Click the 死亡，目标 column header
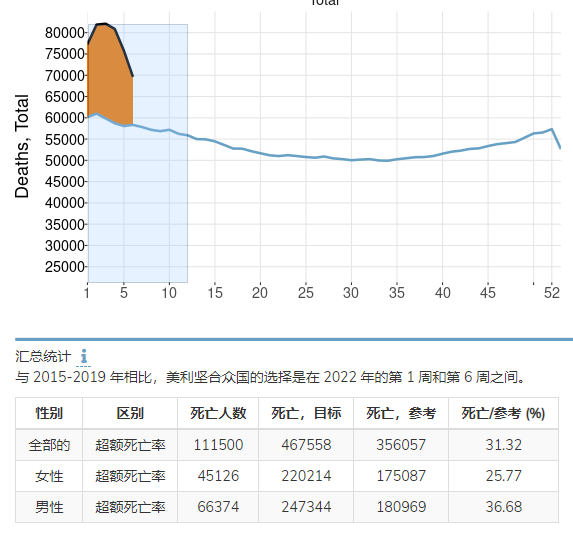The height and width of the screenshot is (535, 573). pos(306,413)
